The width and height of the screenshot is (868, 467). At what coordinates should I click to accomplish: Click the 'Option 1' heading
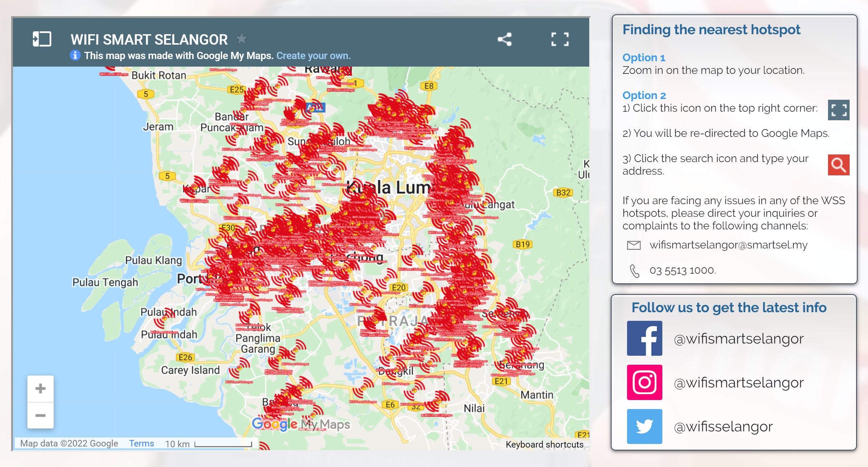(644, 58)
